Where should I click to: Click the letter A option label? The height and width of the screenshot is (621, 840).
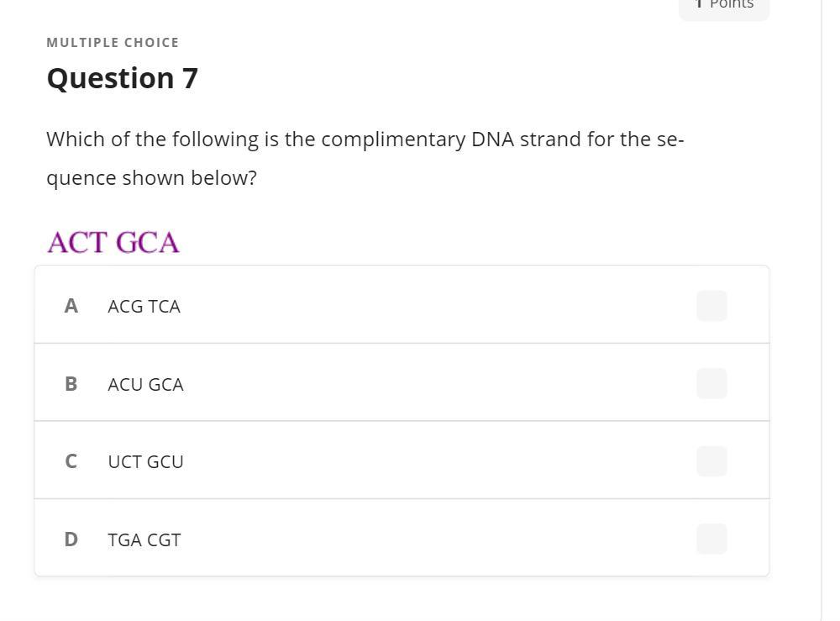click(x=71, y=306)
